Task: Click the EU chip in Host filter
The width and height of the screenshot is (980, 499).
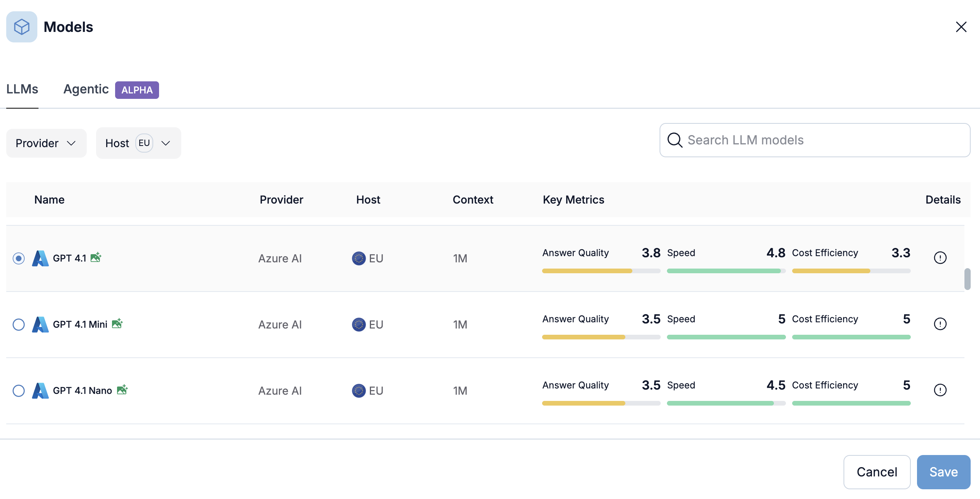Action: click(x=144, y=143)
